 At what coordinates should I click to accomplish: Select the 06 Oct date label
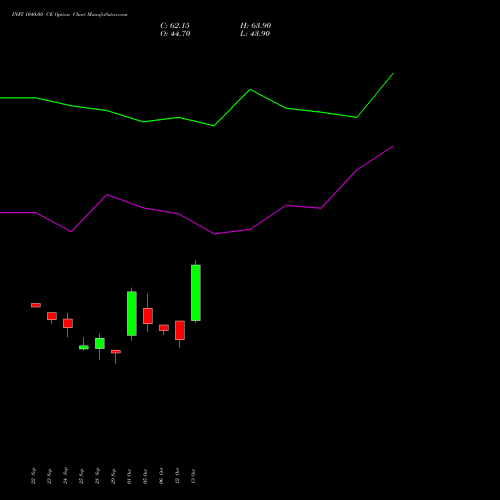(x=161, y=476)
